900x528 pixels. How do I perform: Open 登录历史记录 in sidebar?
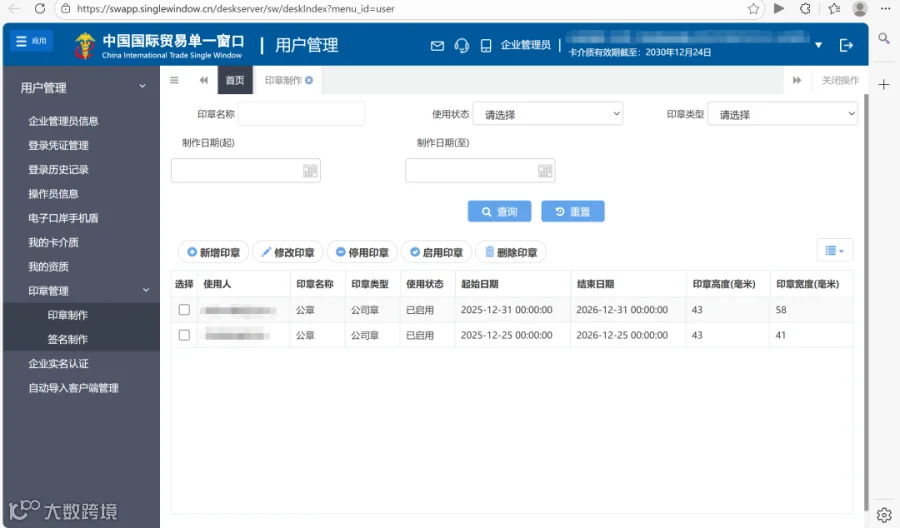(59, 169)
